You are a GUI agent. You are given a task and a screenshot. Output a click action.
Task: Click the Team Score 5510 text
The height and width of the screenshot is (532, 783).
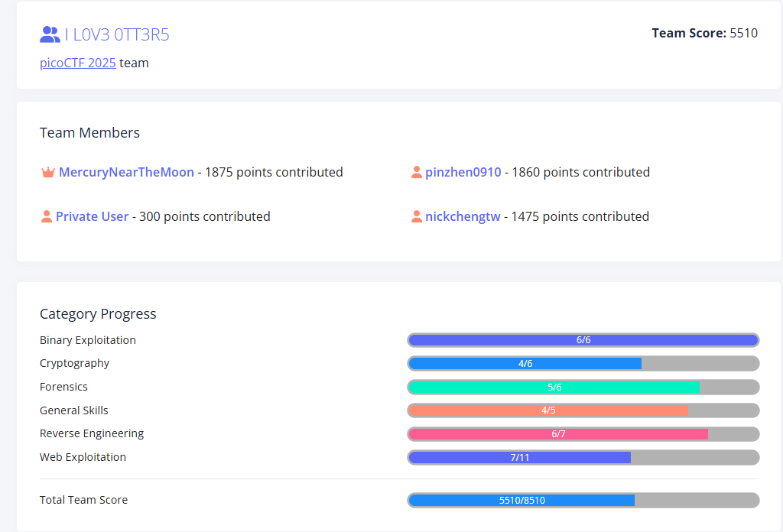click(704, 33)
